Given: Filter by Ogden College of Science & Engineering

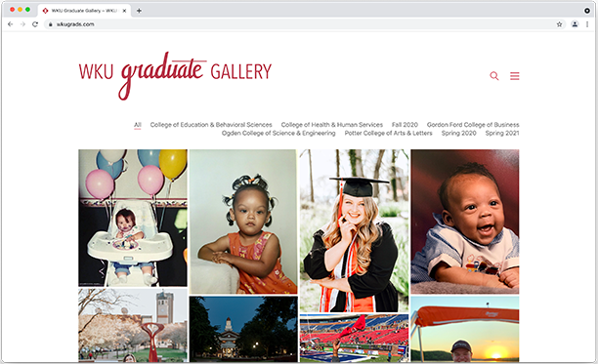Looking at the screenshot, I should pyautogui.click(x=278, y=133).
